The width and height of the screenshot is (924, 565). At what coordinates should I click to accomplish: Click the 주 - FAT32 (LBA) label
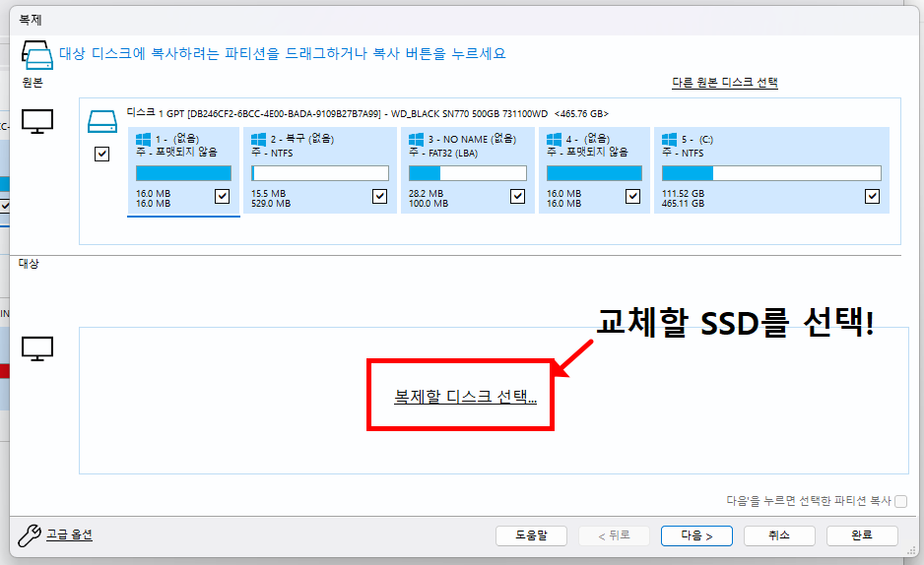coord(443,153)
